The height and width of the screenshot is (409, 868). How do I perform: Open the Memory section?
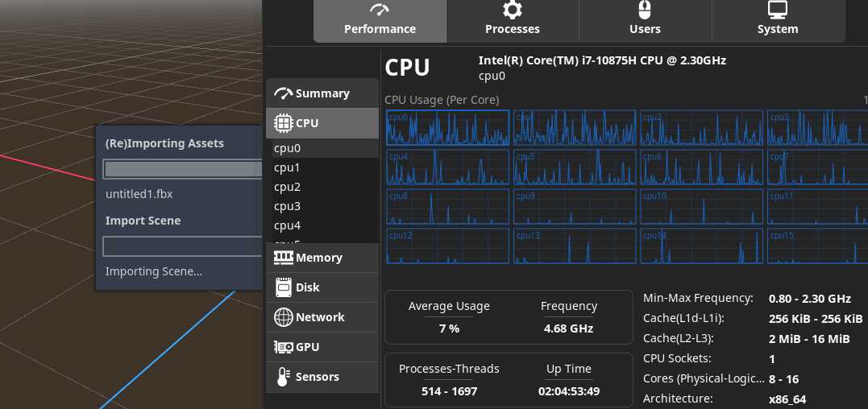[x=319, y=258]
